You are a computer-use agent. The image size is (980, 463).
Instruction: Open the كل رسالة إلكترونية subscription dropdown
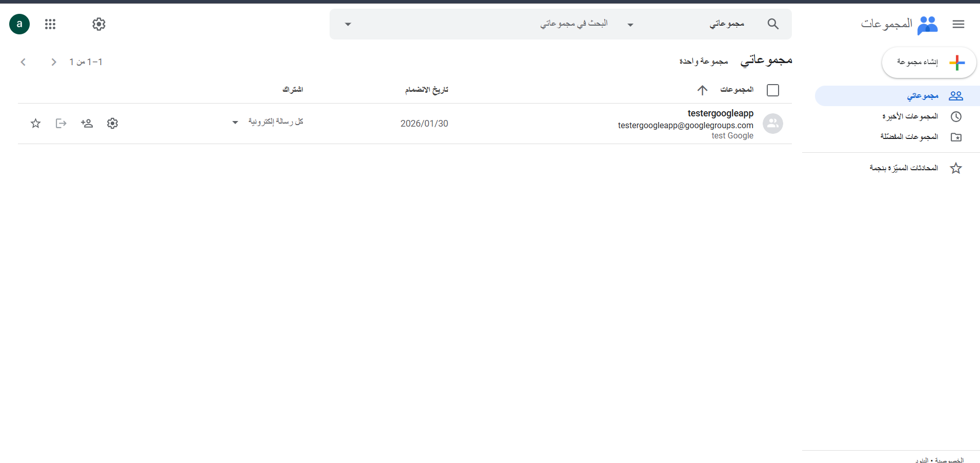pos(235,123)
